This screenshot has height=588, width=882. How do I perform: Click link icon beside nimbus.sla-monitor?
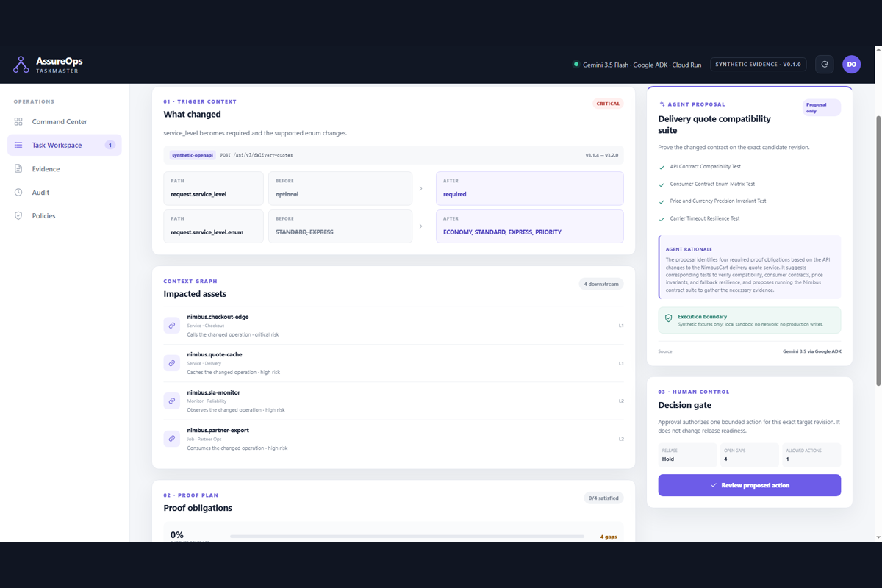coord(171,401)
